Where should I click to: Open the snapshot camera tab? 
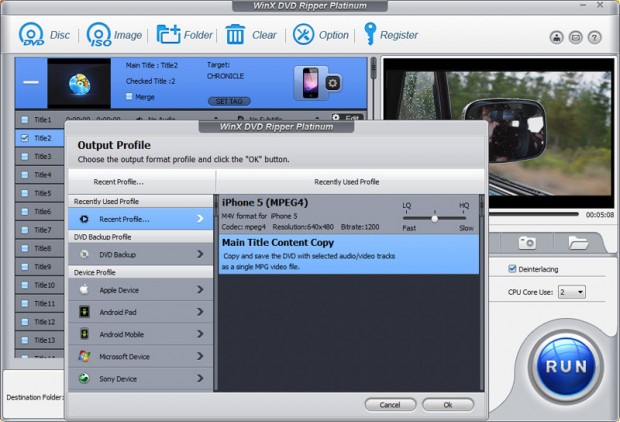point(526,242)
